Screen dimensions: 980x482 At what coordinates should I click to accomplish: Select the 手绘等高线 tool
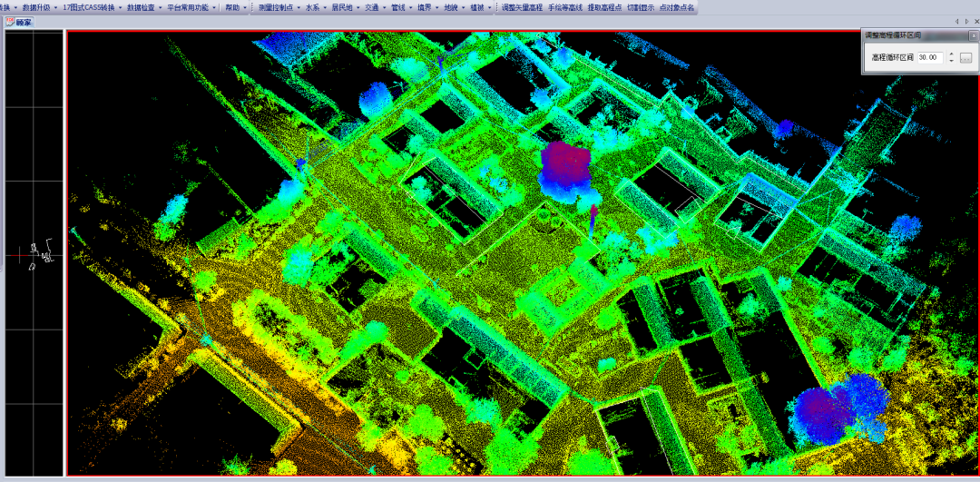click(x=564, y=7)
